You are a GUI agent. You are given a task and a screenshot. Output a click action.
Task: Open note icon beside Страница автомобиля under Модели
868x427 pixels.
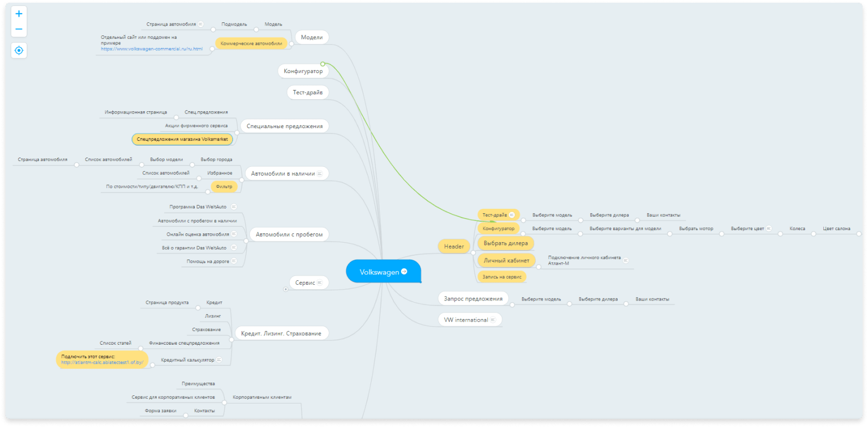click(x=201, y=24)
